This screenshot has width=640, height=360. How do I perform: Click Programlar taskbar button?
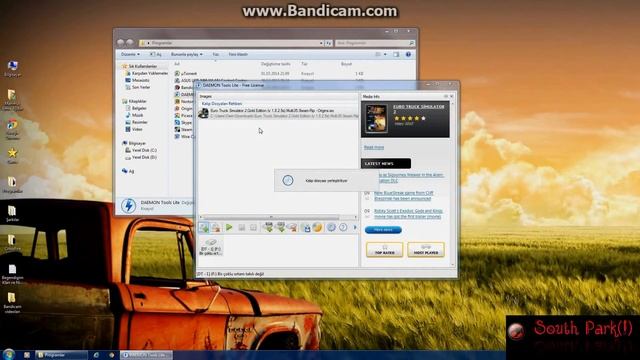pos(61,355)
